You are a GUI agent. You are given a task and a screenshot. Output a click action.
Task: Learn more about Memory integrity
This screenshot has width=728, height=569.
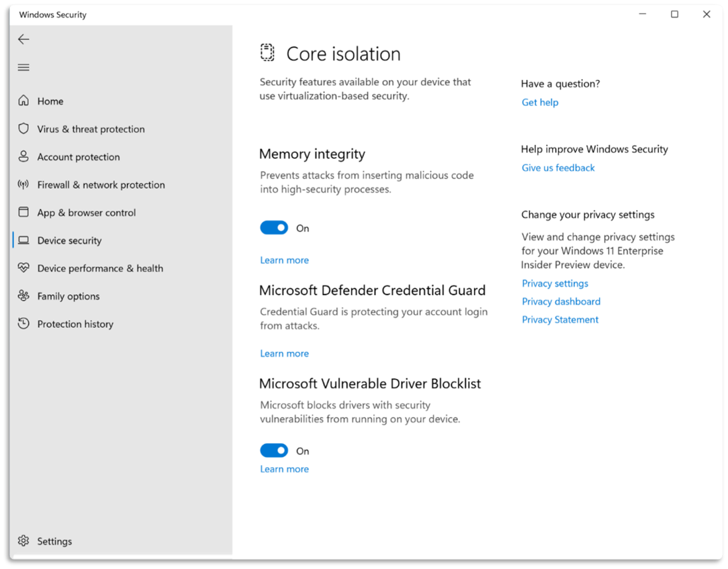coord(284,260)
